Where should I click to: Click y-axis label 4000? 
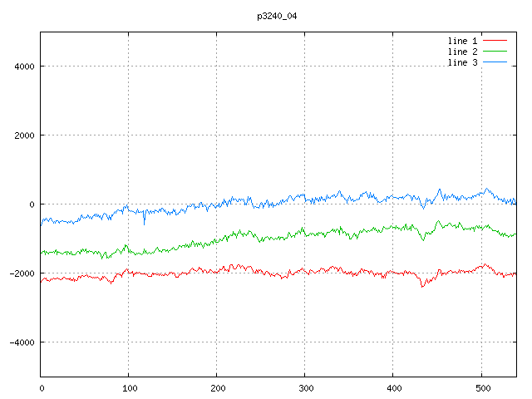(24, 66)
